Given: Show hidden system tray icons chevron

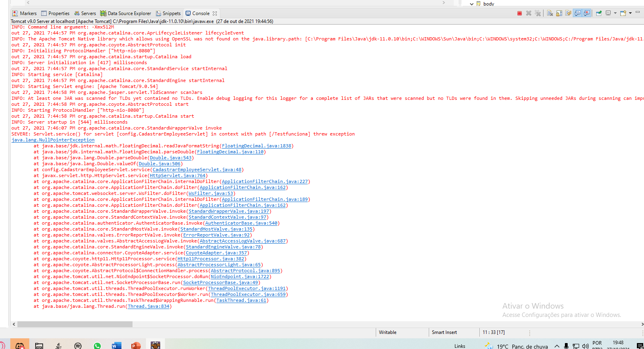Looking at the screenshot, I should pyautogui.click(x=557, y=346).
